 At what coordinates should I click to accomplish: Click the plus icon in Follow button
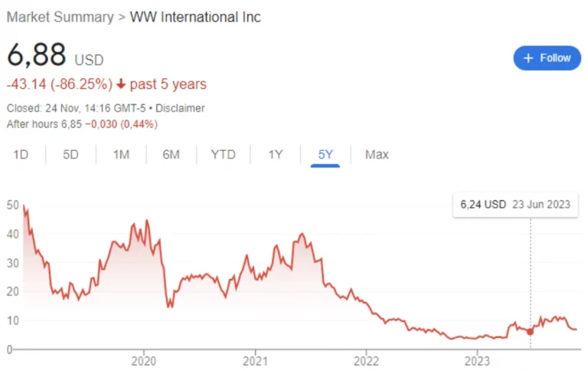tap(528, 58)
